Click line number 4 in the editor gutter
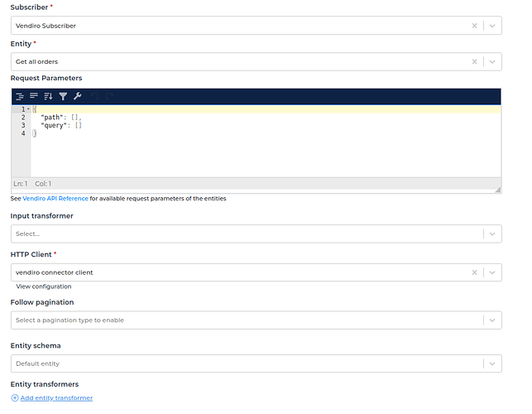This screenshot has height=414, width=532. pos(23,133)
